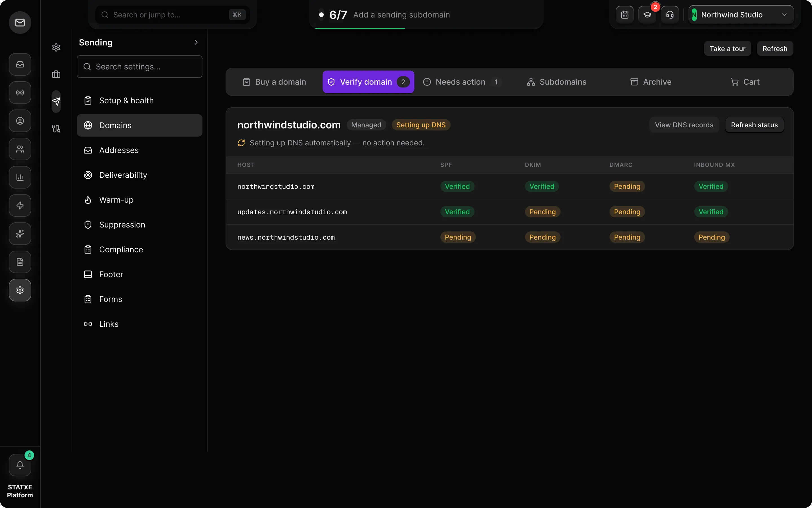Image resolution: width=812 pixels, height=508 pixels.
Task: Select the integrations branch icon in secondary rail
Action: [x=56, y=128]
